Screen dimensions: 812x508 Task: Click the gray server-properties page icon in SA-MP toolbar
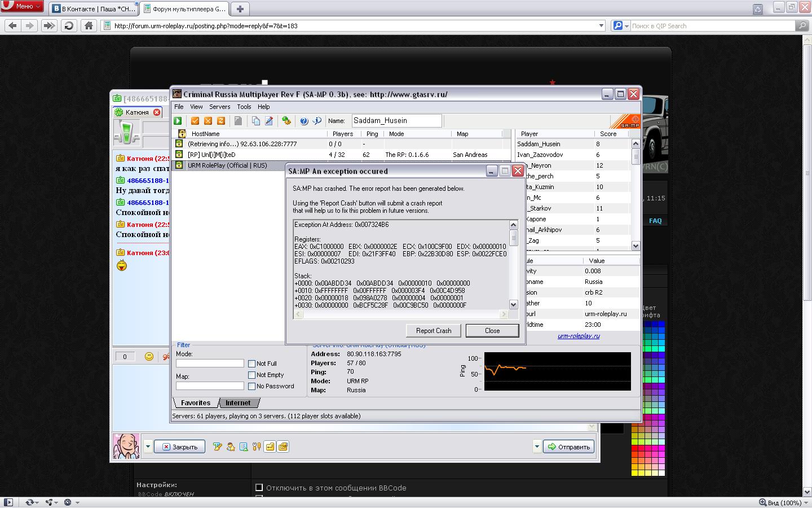(239, 121)
